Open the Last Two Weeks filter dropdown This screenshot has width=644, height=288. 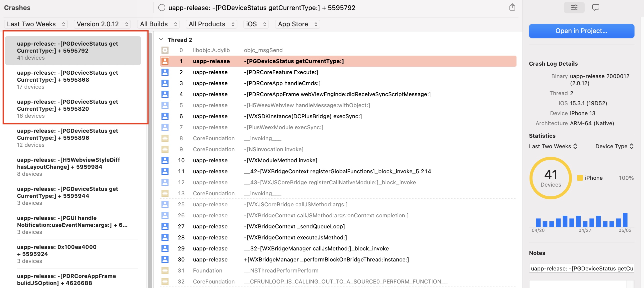pos(36,24)
